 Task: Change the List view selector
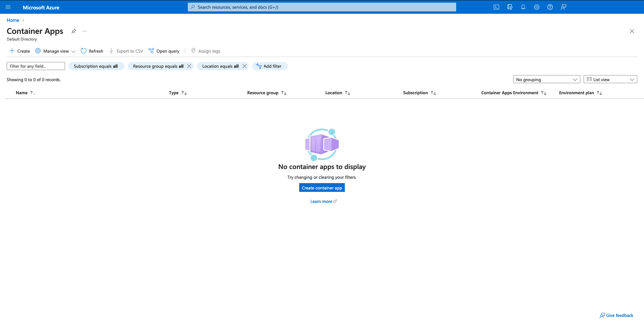pos(610,79)
